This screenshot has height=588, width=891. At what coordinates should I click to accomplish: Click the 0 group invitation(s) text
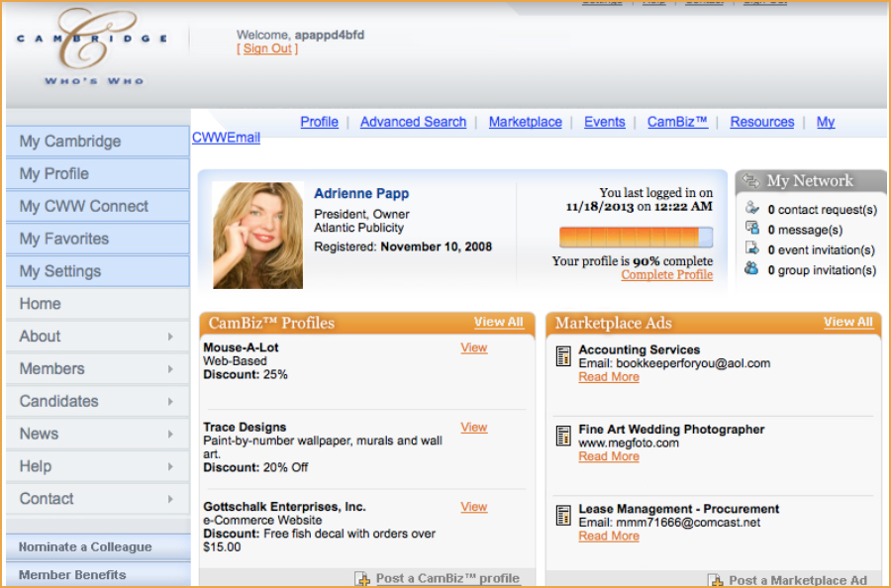coord(823,270)
